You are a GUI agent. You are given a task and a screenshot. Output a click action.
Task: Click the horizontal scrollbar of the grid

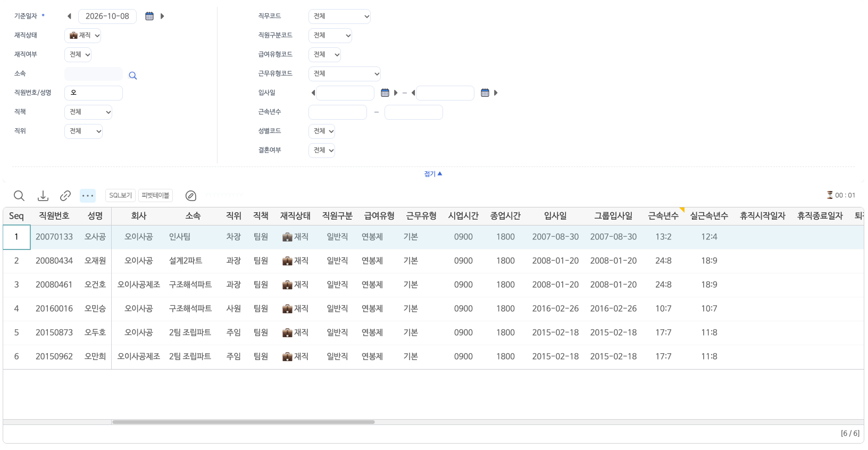click(243, 422)
